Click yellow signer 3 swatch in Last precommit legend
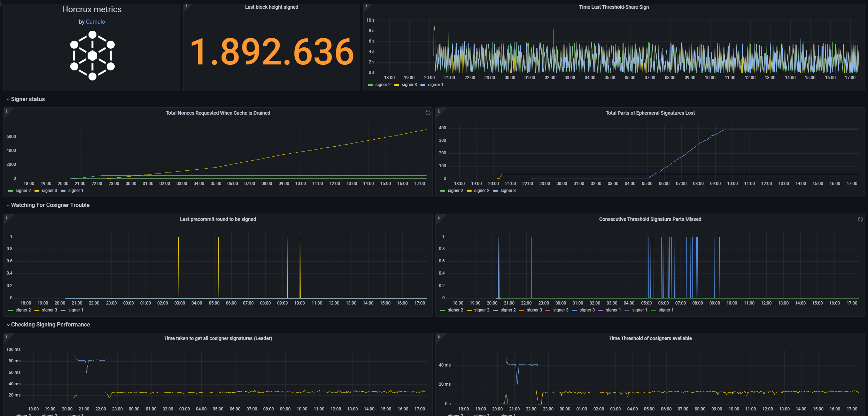Image resolution: width=868 pixels, height=416 pixels. tap(37, 310)
